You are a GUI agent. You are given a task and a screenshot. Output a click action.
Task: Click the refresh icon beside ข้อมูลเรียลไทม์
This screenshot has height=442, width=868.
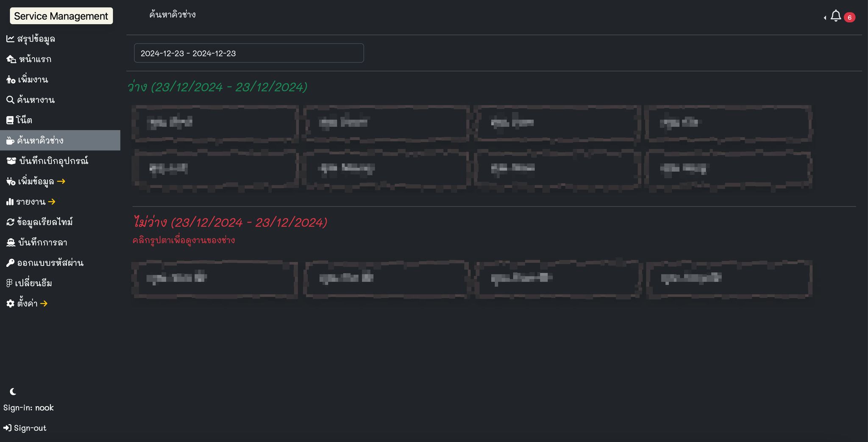10,222
